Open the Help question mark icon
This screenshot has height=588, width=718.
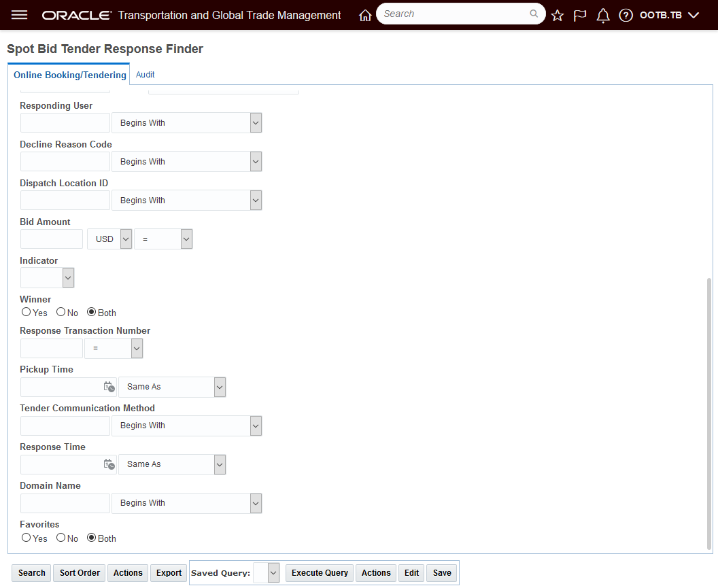(626, 16)
